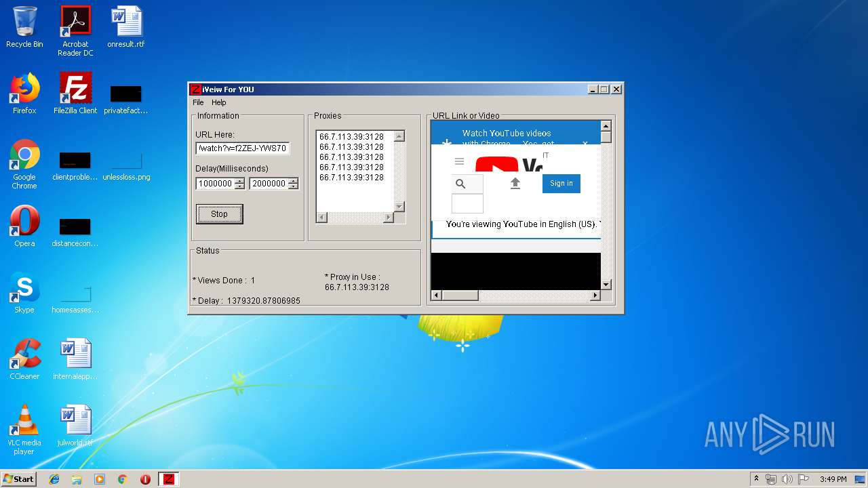Show hidden system tray icons
This screenshot has width=868, height=488.
pyautogui.click(x=756, y=479)
